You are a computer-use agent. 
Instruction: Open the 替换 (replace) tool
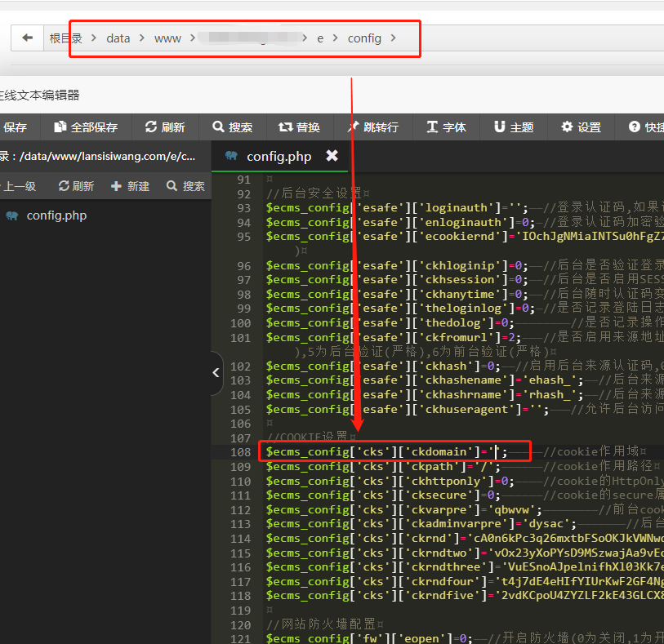coord(299,127)
